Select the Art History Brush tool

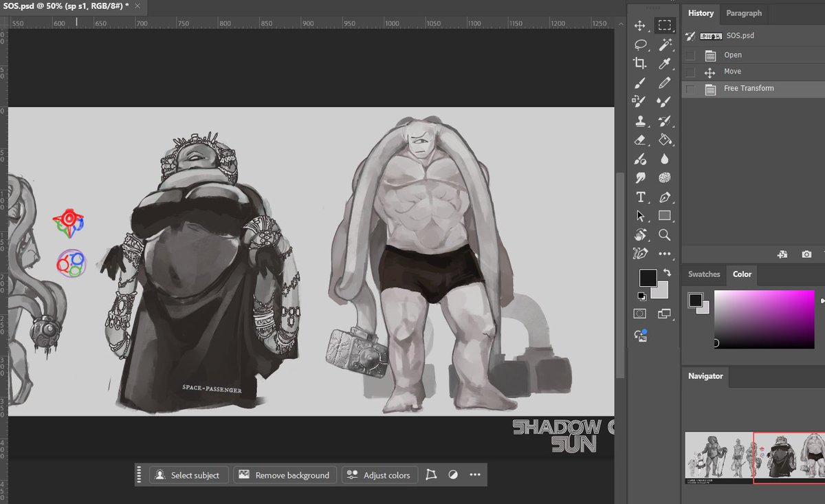pyautogui.click(x=664, y=121)
